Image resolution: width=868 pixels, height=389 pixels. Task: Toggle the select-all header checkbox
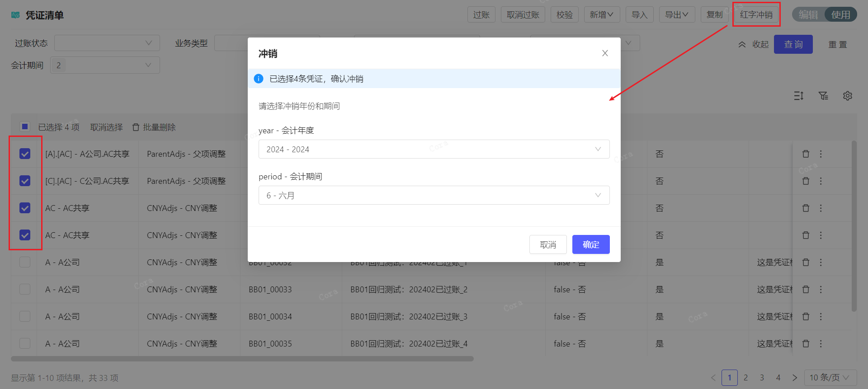[x=25, y=127]
